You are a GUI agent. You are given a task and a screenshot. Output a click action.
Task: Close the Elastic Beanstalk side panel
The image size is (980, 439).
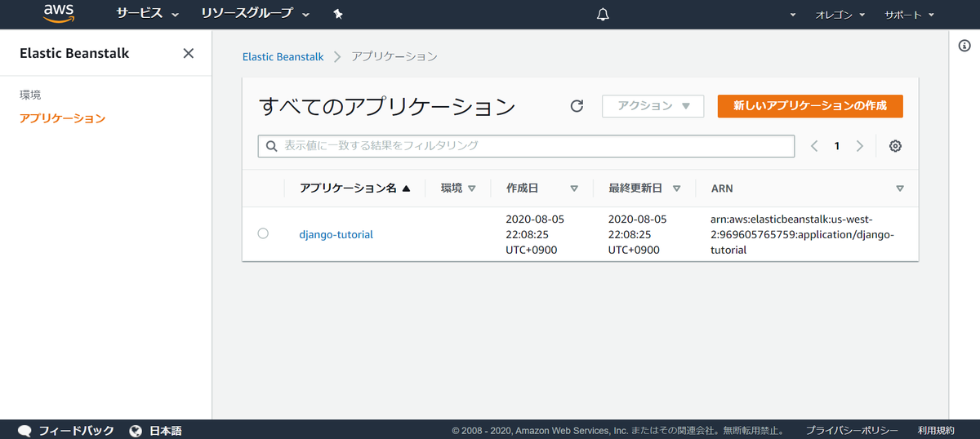189,53
